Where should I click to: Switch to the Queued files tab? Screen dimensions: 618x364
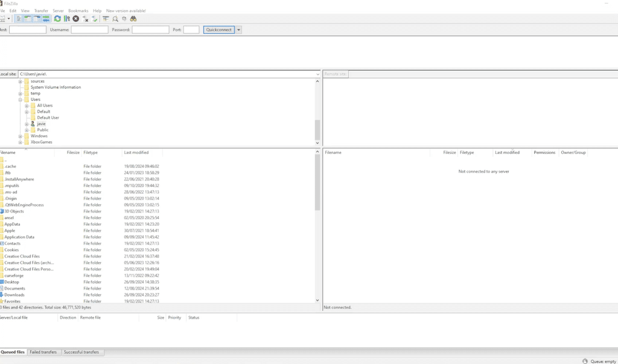(x=13, y=352)
